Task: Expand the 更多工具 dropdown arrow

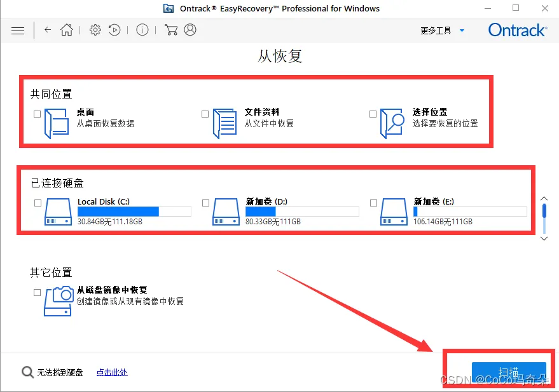Action: tap(462, 30)
